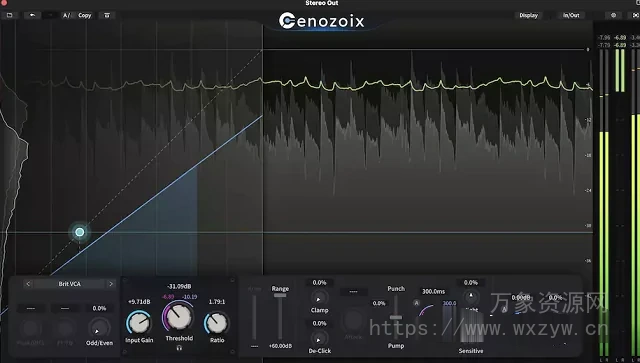Viewport: 640px width, 363px height.
Task: Click the Threshold knob
Action: coord(179,316)
